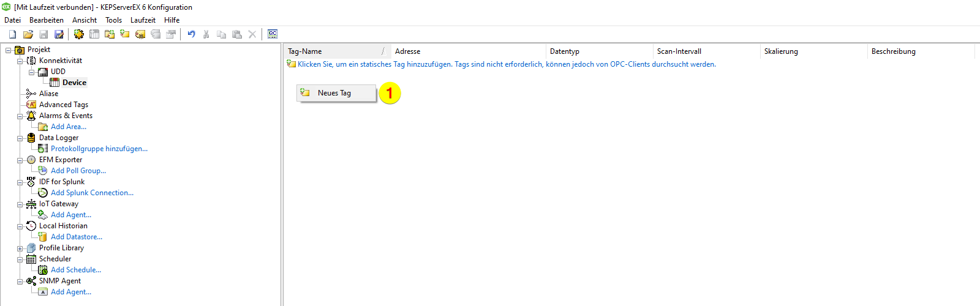Open the Hilfe menu
This screenshot has width=980, height=306.
[x=172, y=20]
